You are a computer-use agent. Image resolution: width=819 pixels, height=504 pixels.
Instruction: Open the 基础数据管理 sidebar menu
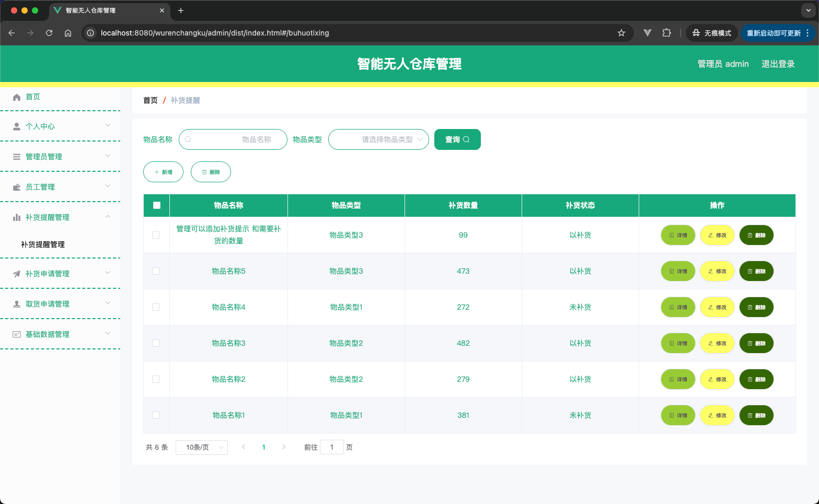tap(60, 334)
